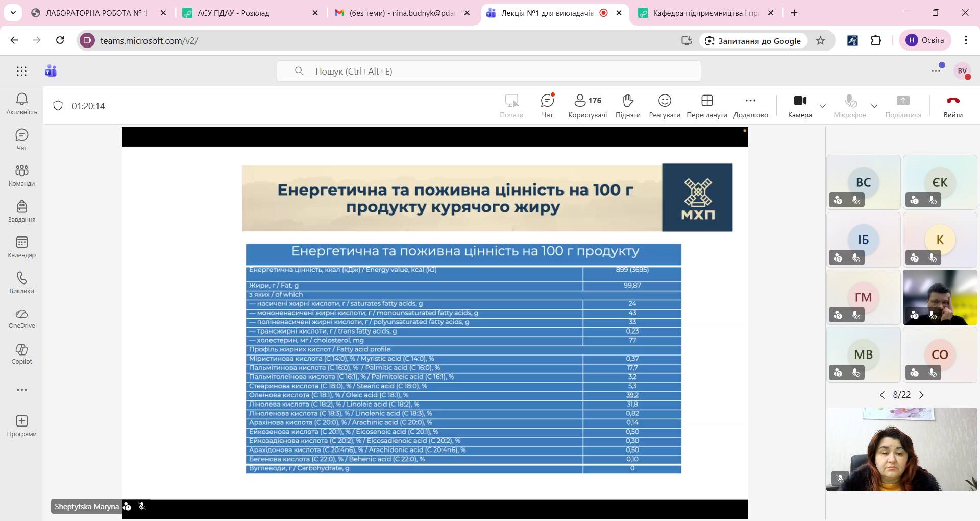980x521 pixels.
Task: Open Teams Calendar from sidebar
Action: (x=21, y=247)
